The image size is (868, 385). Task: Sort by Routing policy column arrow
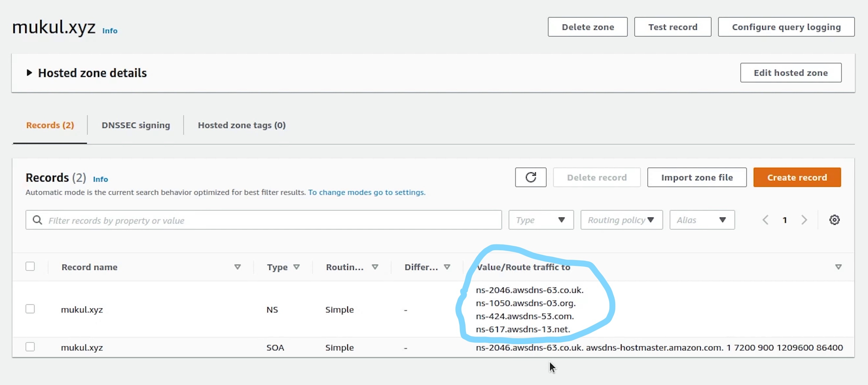(375, 267)
